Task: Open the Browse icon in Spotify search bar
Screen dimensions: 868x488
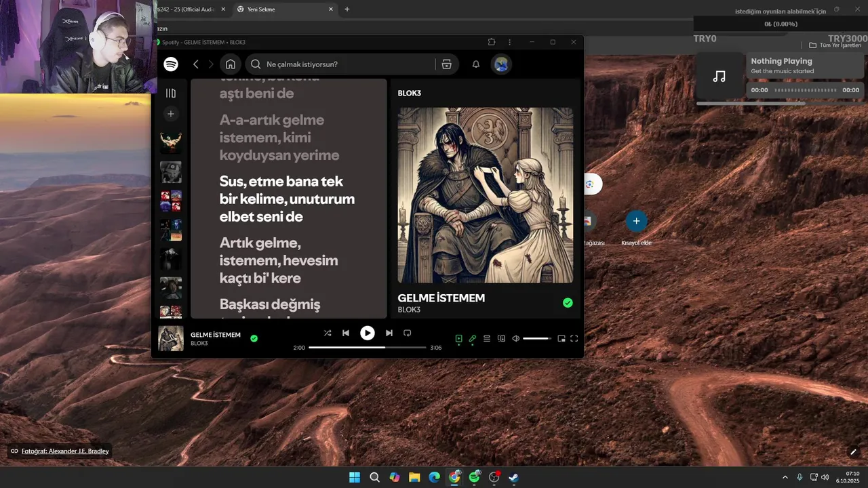Action: [446, 64]
